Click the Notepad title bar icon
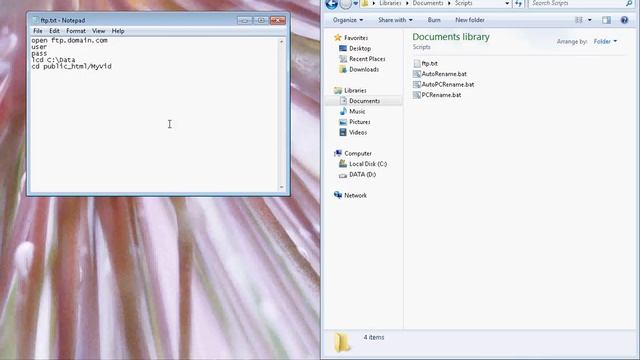640x360 pixels. (36, 20)
